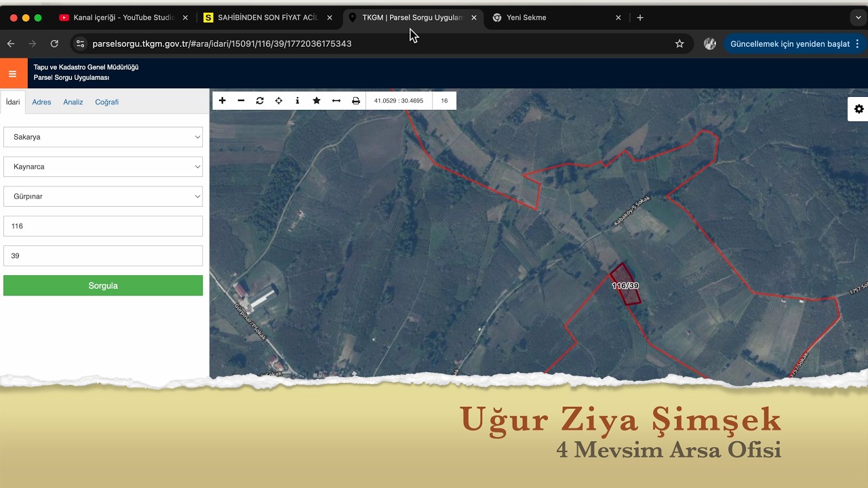Click the Parsel field containing 39

click(x=103, y=256)
